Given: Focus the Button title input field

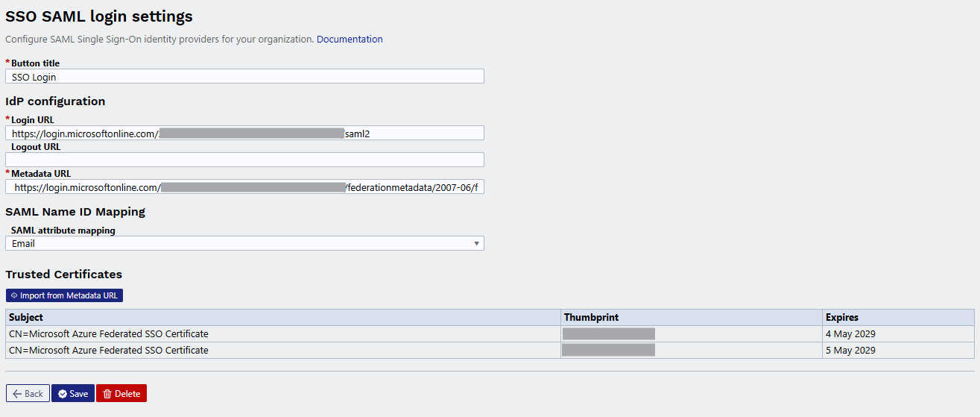Looking at the screenshot, I should (x=244, y=76).
